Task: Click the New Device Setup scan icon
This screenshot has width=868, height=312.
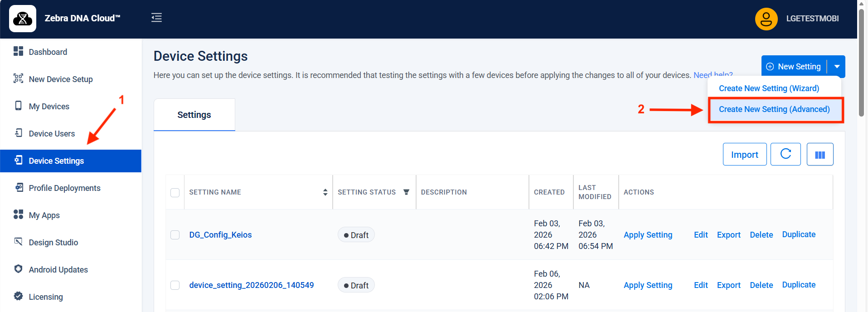Action: pos(18,78)
